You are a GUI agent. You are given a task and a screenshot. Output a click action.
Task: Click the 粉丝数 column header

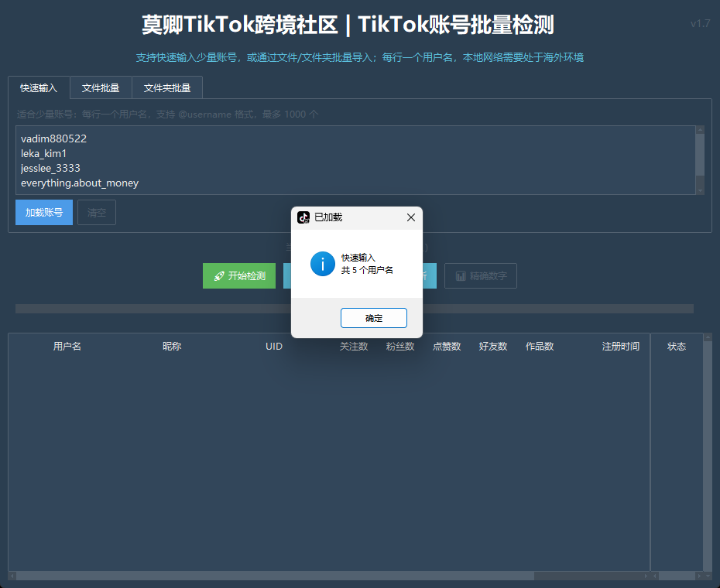[400, 347]
